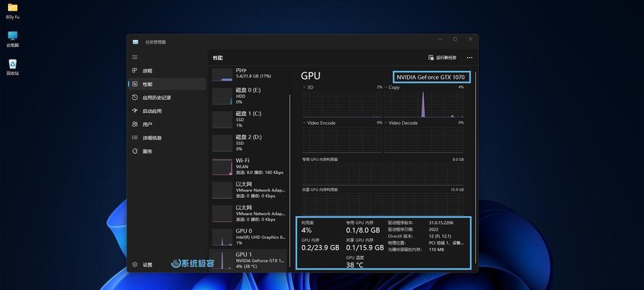Viewport: 644px width, 290px height.
Task: Click the large GPU heading
Action: tap(311, 76)
